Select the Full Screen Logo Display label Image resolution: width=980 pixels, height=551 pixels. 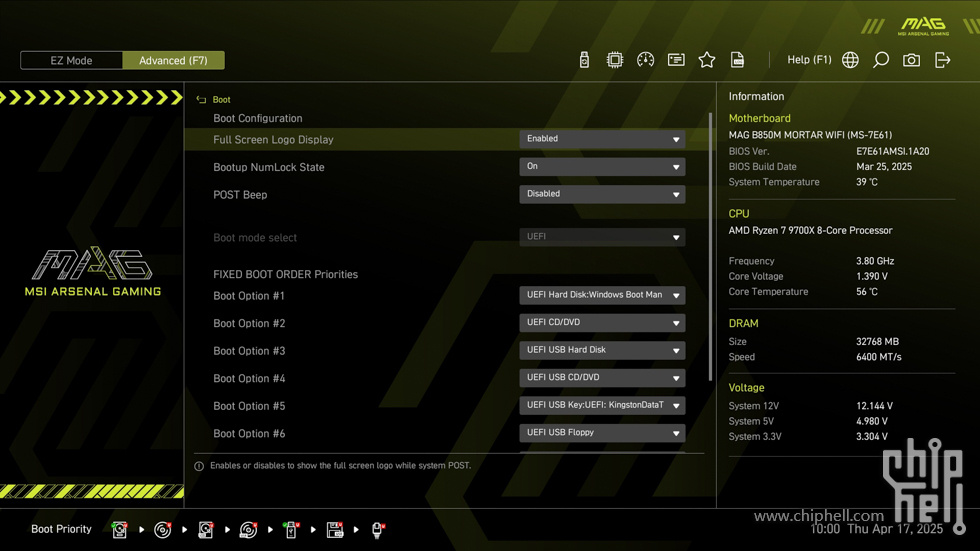(x=273, y=140)
